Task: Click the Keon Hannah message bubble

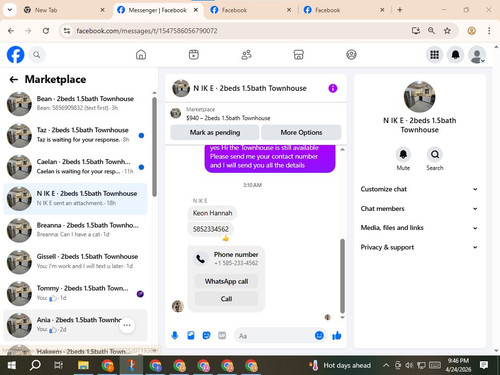Action: [x=212, y=213]
